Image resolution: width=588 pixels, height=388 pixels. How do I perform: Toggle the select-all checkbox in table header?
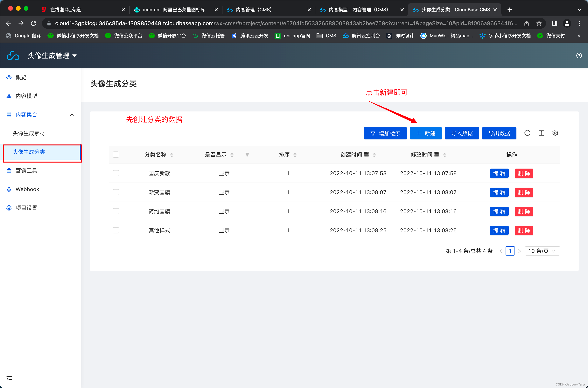(x=116, y=155)
